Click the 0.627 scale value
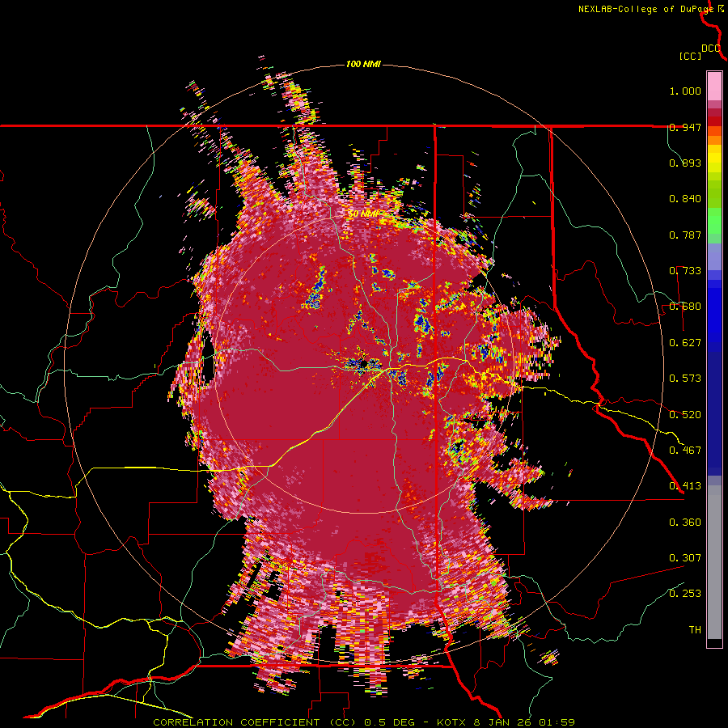This screenshot has width=728, height=728. tap(685, 343)
